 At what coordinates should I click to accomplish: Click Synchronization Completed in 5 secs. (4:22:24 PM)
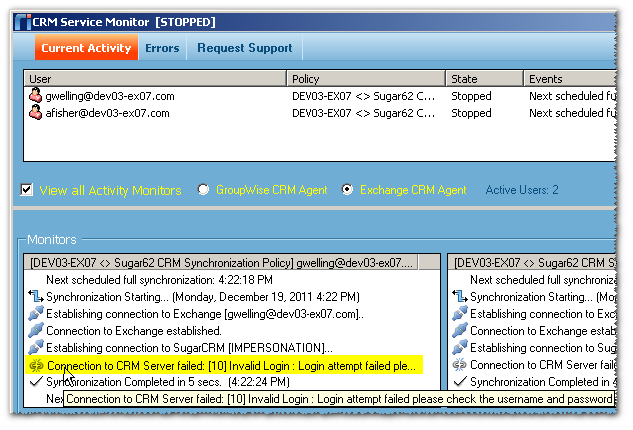pos(168,382)
